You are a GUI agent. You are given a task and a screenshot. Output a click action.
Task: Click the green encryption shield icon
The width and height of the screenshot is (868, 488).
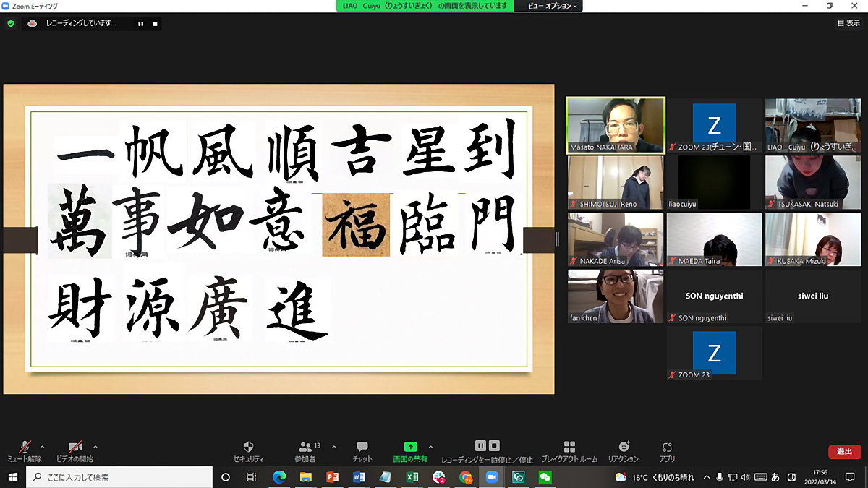click(x=11, y=23)
